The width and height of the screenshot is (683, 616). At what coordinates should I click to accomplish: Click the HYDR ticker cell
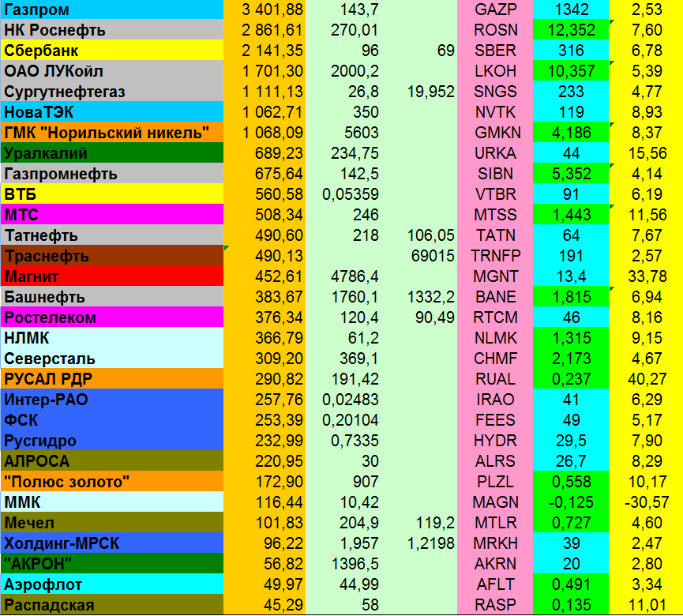point(495,441)
